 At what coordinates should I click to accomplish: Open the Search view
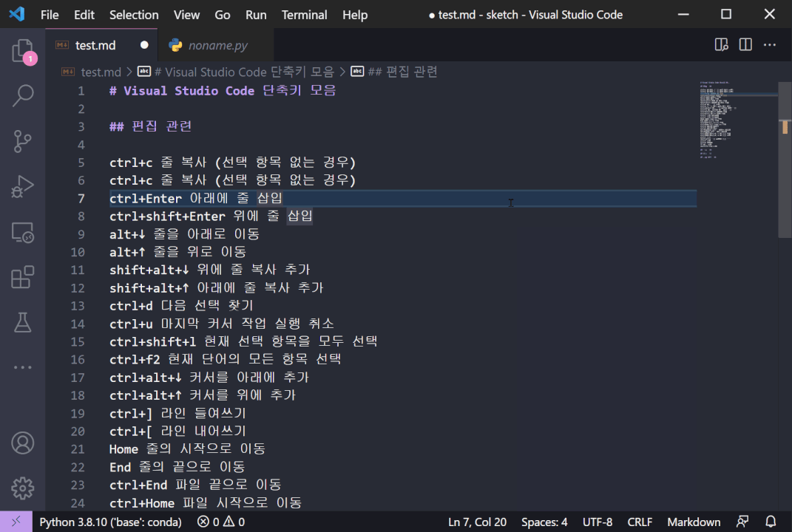point(23,95)
